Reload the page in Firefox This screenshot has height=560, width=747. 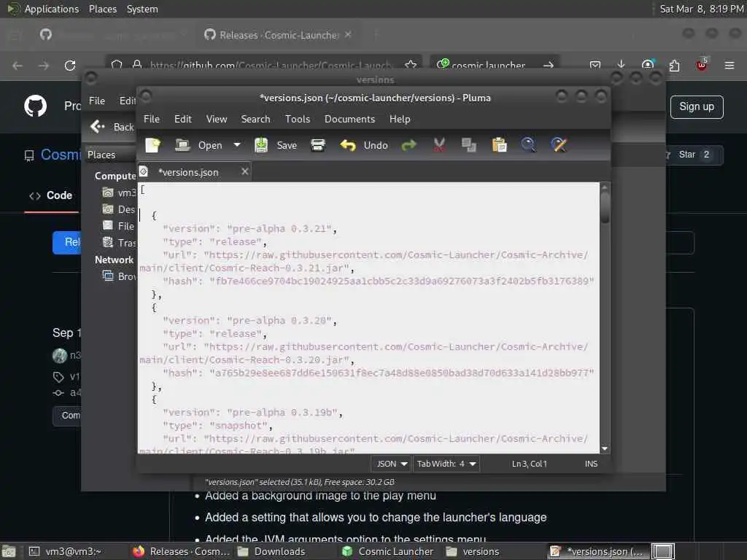tap(70, 66)
